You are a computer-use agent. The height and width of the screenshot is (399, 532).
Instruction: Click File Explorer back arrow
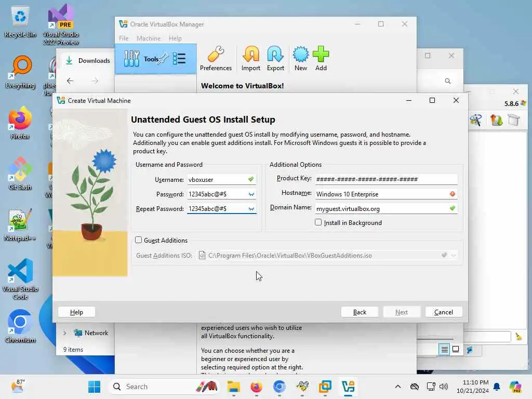[x=70, y=81]
